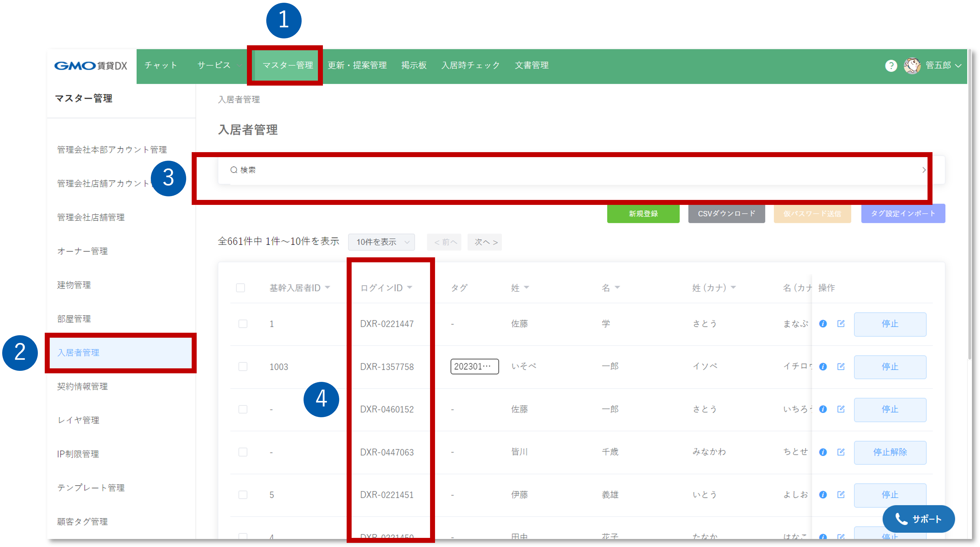Click 停止解除 for 皆川 千歳
Screen dimensions: 980x547
pos(890,453)
